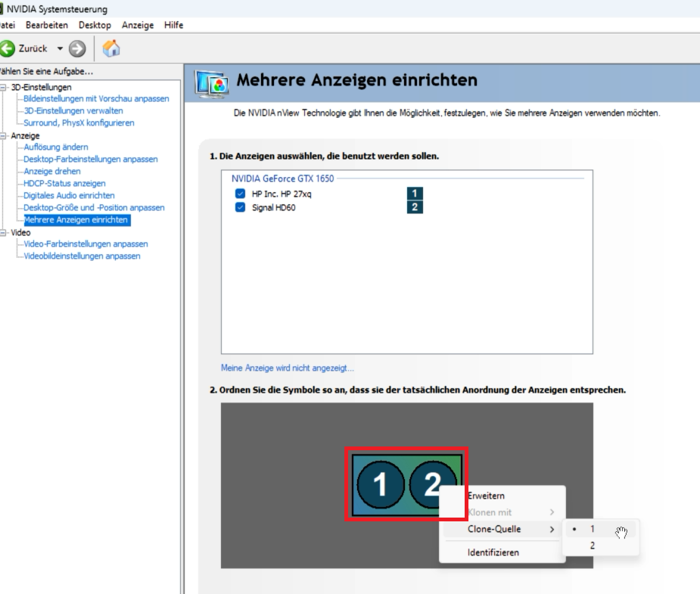The width and height of the screenshot is (700, 594).
Task: Click the grey forward arrow icon
Action: click(x=77, y=48)
